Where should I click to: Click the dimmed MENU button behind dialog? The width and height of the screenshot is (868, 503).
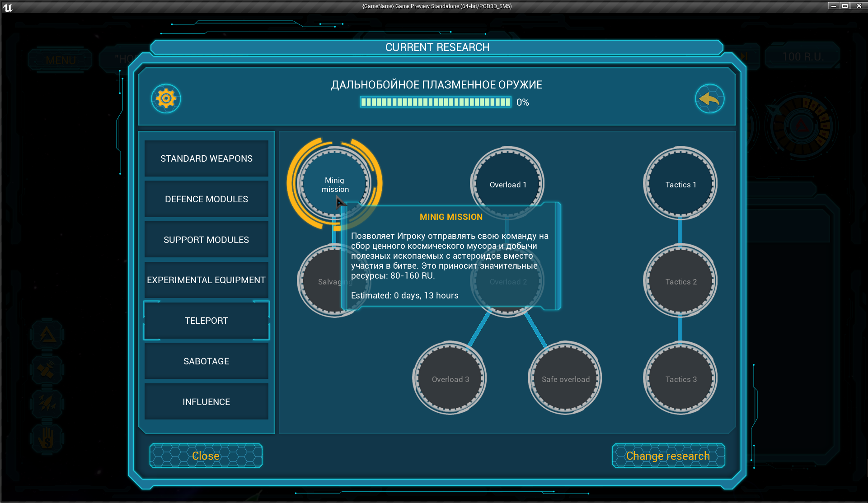click(61, 60)
